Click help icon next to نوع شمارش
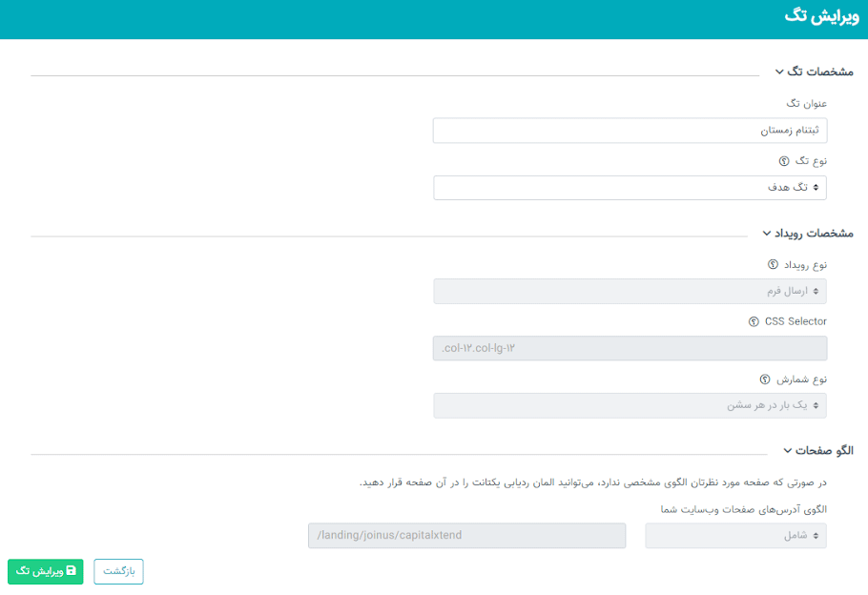The height and width of the screenshot is (595, 868). [764, 380]
